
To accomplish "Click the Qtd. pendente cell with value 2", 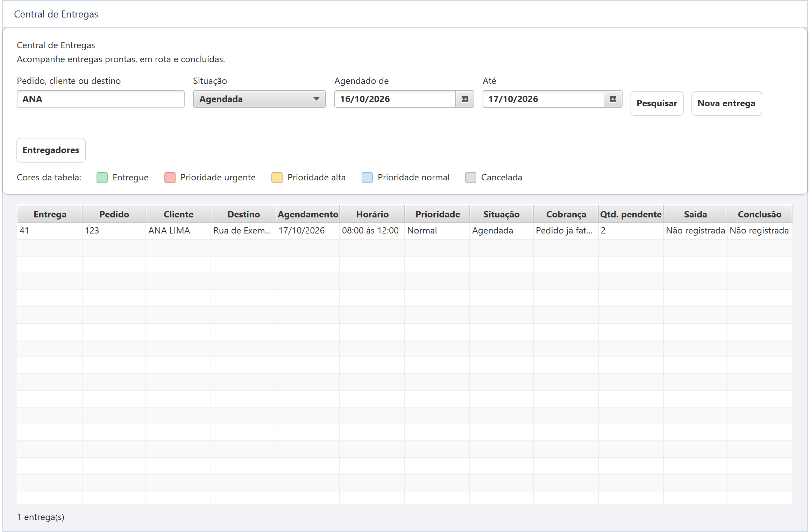I will pyautogui.click(x=631, y=231).
